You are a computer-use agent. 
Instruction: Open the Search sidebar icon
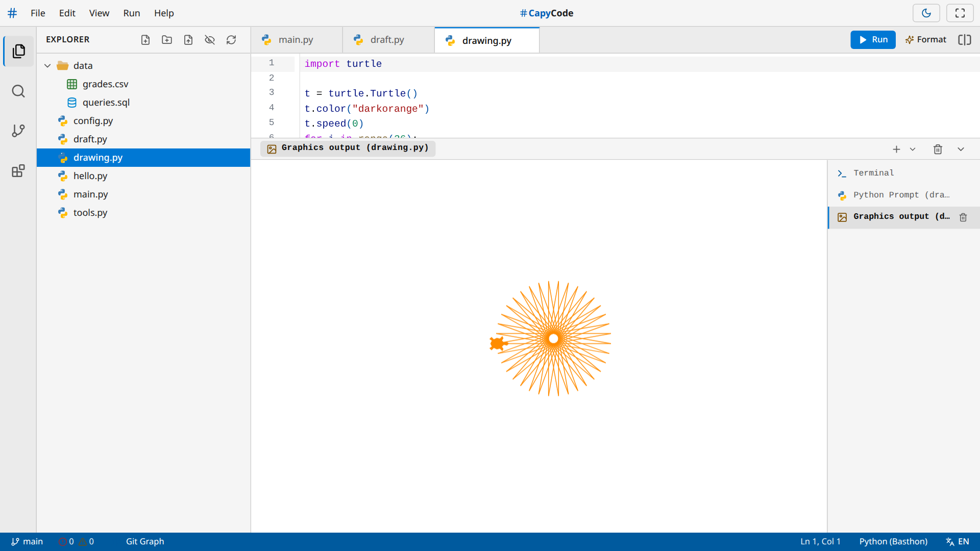coord(18,91)
